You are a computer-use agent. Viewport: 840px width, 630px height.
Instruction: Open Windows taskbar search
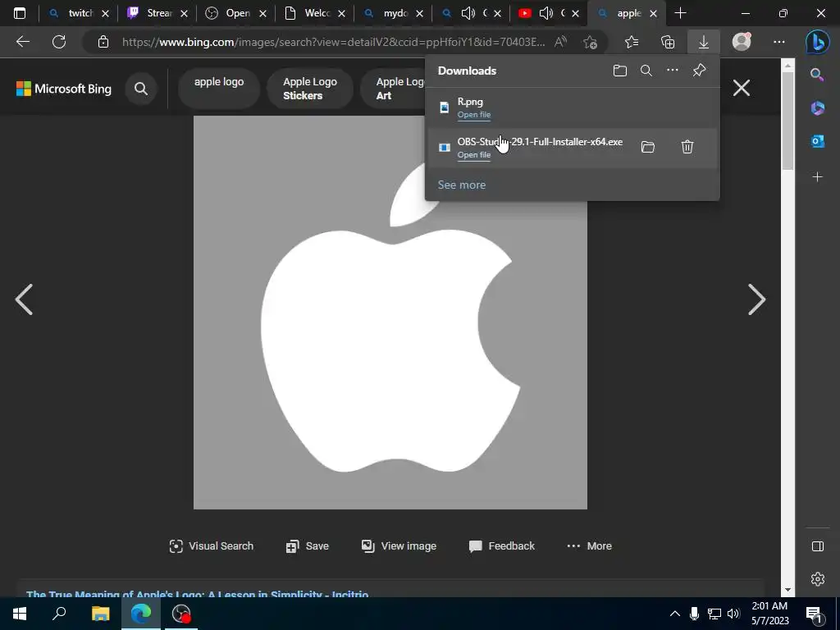tap(59, 614)
